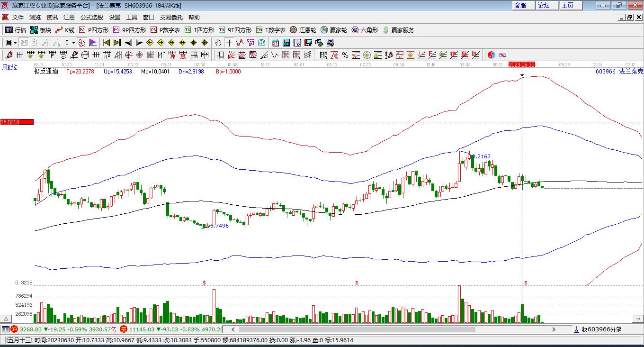
Task: Open the 设置 menu
Action: (x=115, y=17)
